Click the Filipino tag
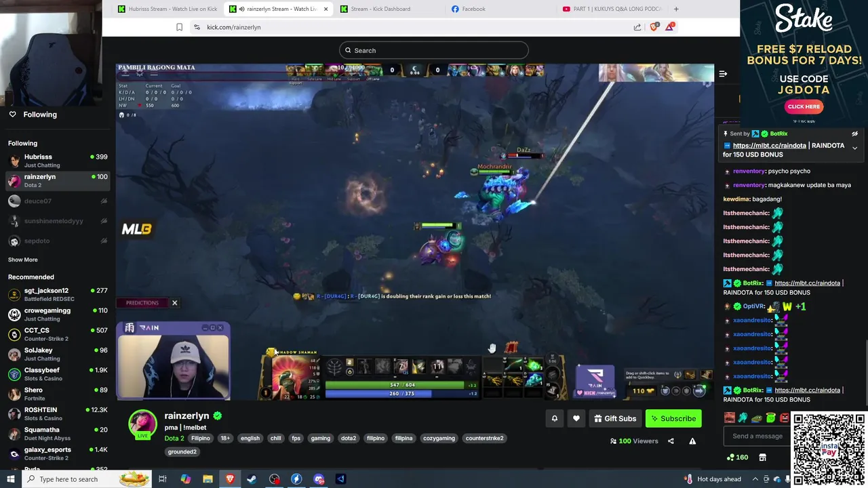Image resolution: width=868 pixels, height=488 pixels. pos(201,438)
